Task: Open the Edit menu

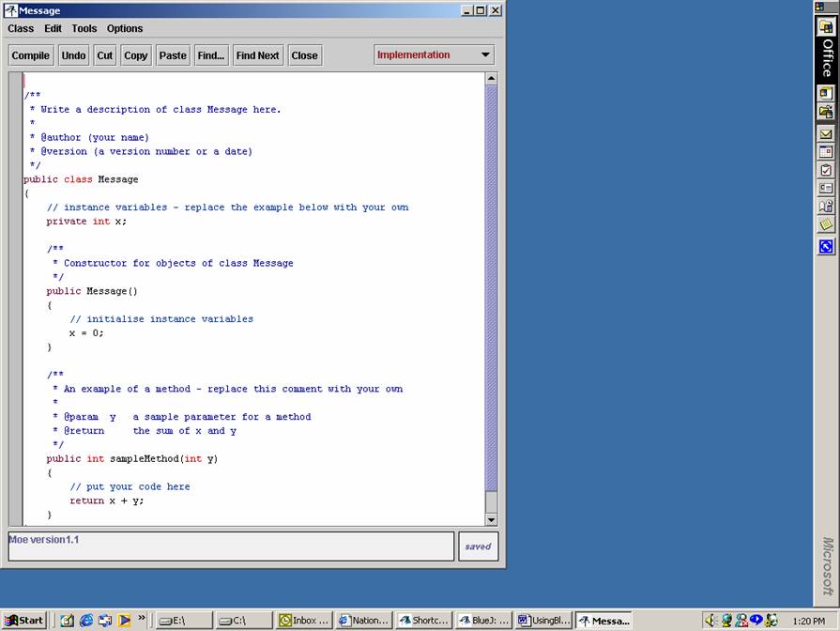Action: [x=53, y=28]
